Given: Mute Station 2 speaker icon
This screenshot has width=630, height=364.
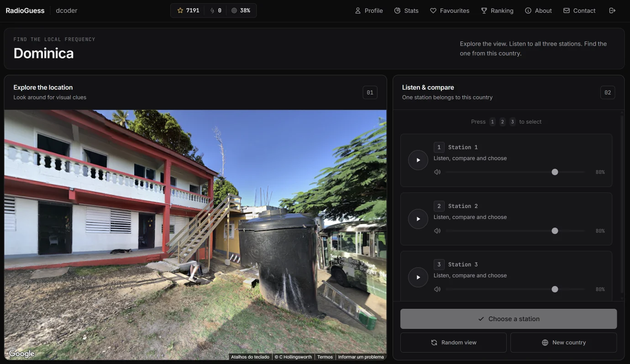Looking at the screenshot, I should [x=437, y=231].
